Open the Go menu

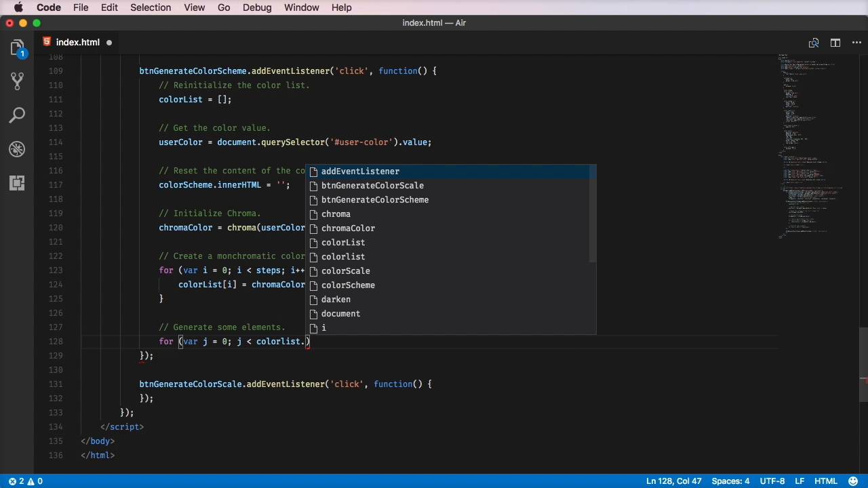tap(224, 7)
